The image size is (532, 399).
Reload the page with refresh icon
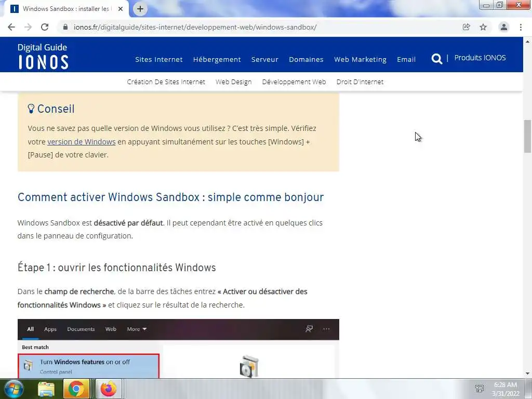pos(45,27)
